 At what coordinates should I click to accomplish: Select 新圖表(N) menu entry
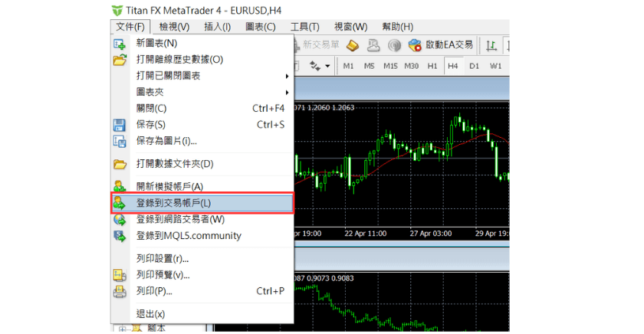[x=202, y=43]
